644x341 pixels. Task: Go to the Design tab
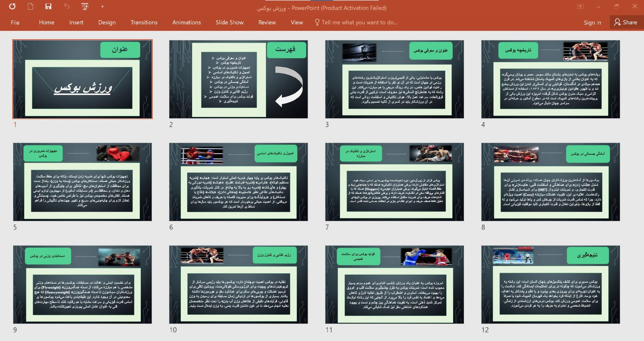pyautogui.click(x=107, y=22)
